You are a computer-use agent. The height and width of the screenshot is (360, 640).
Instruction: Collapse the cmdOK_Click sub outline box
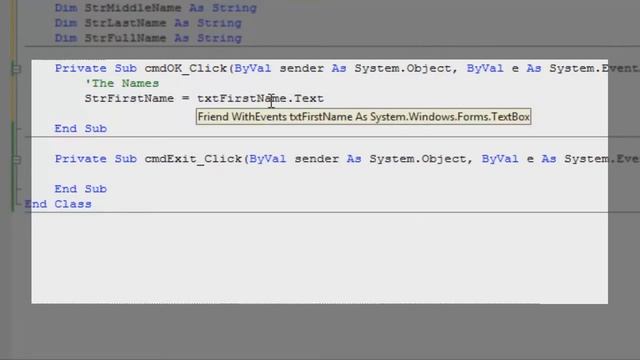[16, 69]
